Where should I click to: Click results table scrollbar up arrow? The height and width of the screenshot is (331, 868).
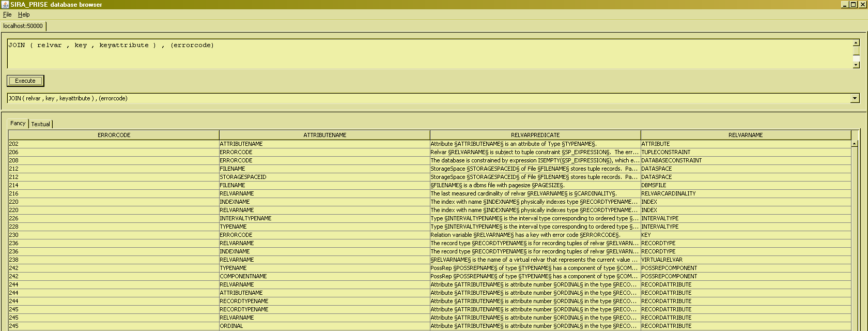(855, 143)
